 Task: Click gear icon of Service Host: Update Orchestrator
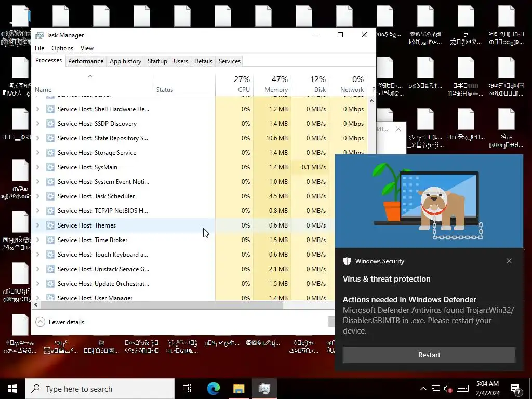(x=50, y=284)
